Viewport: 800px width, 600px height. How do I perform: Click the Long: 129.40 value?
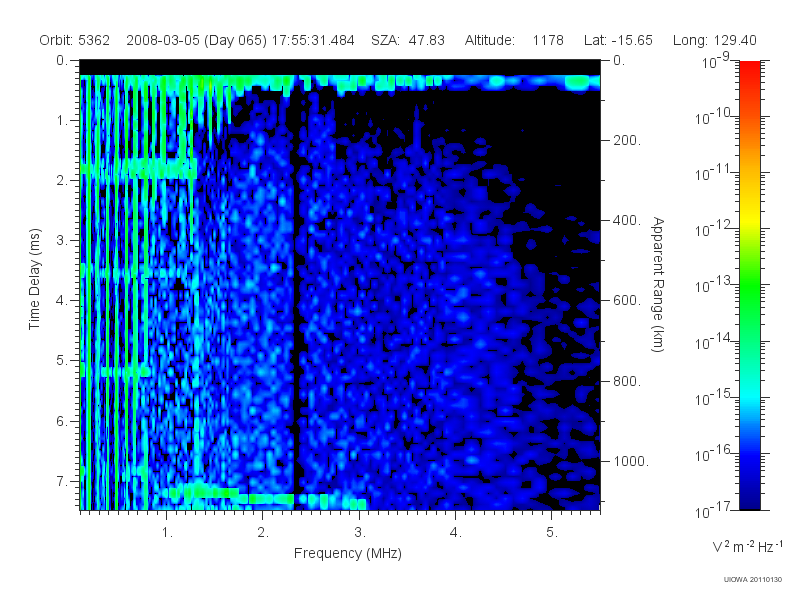tap(714, 40)
